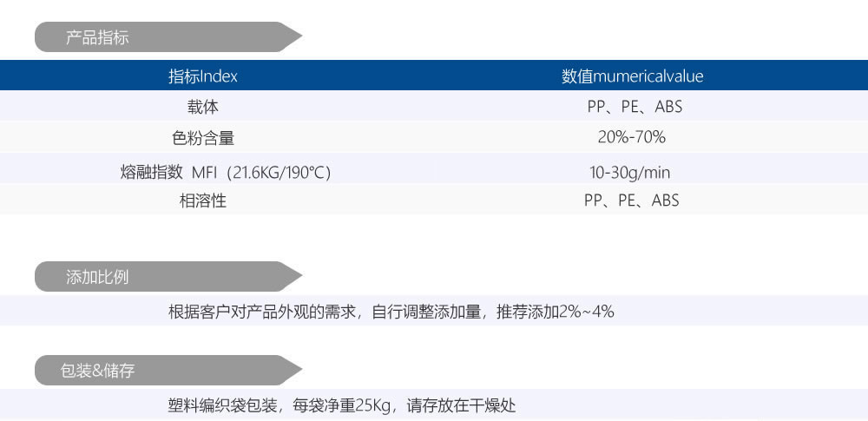Select the 色粉含量 row label
Viewport: 868px width, 421px height.
tap(203, 137)
